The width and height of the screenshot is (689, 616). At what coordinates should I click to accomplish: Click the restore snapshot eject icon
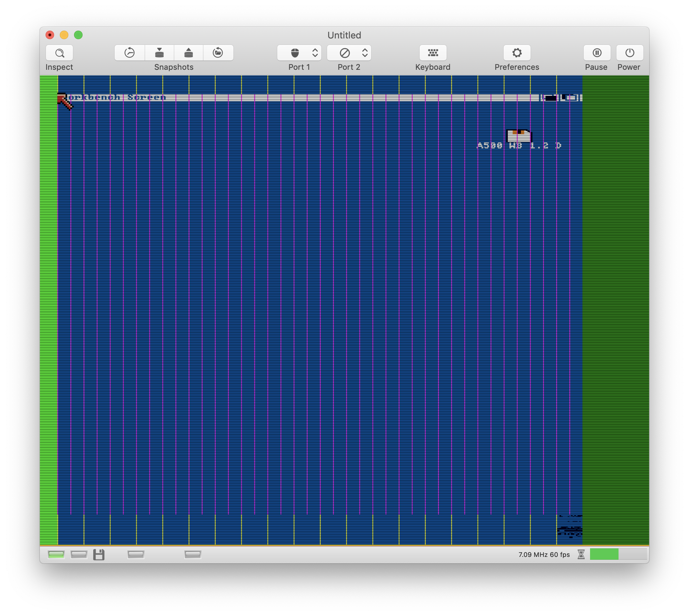tap(189, 53)
